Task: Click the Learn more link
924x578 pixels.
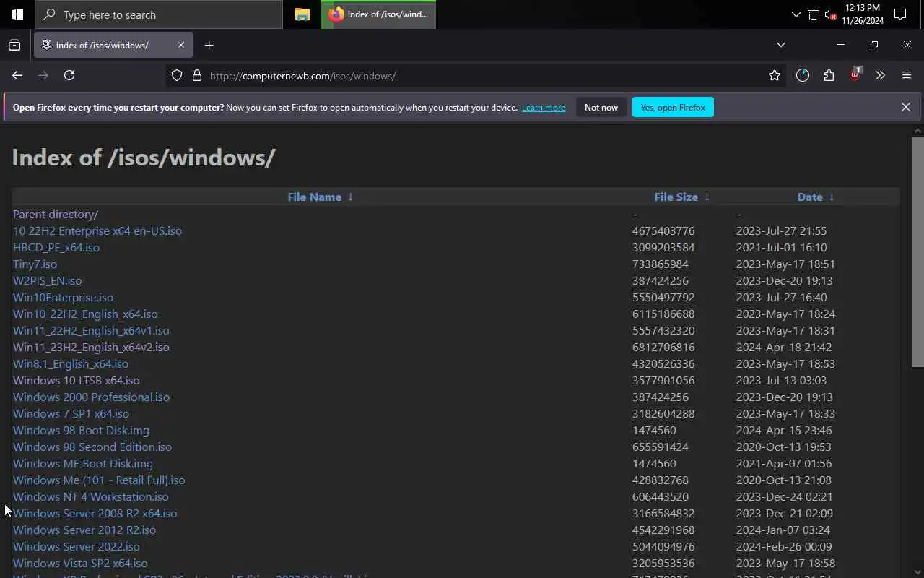Action: pyautogui.click(x=544, y=108)
